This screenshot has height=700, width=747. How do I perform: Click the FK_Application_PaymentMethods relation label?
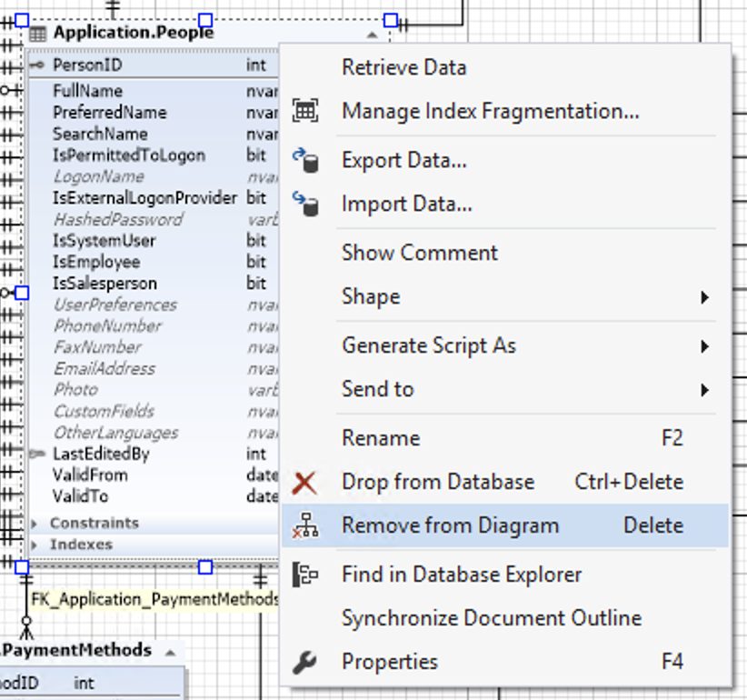pyautogui.click(x=154, y=599)
